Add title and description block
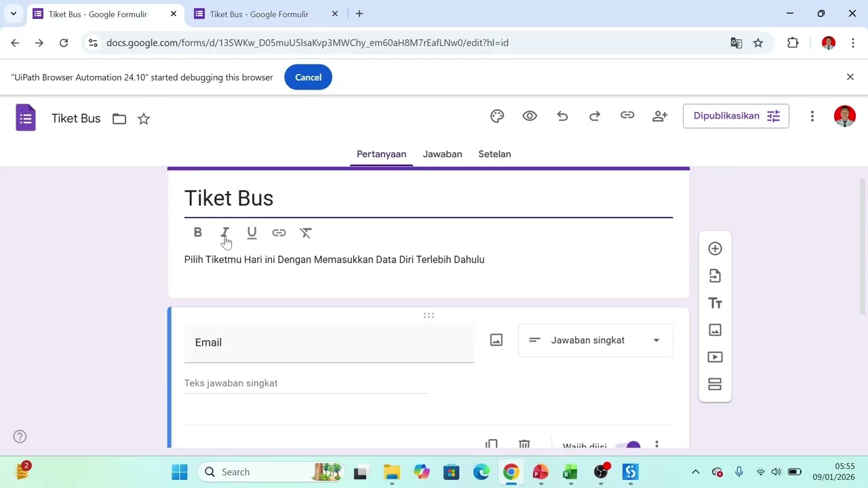 coord(715,303)
